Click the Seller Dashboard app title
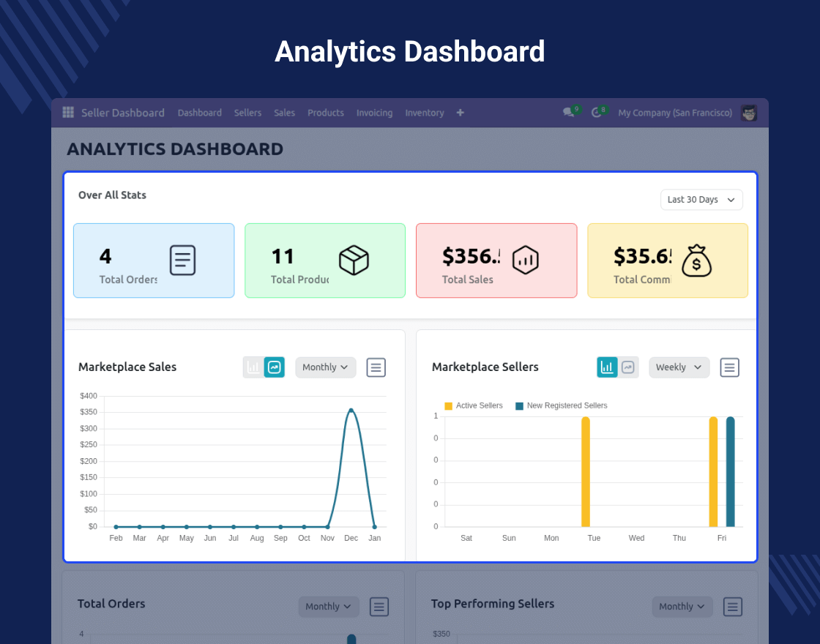 (x=123, y=113)
